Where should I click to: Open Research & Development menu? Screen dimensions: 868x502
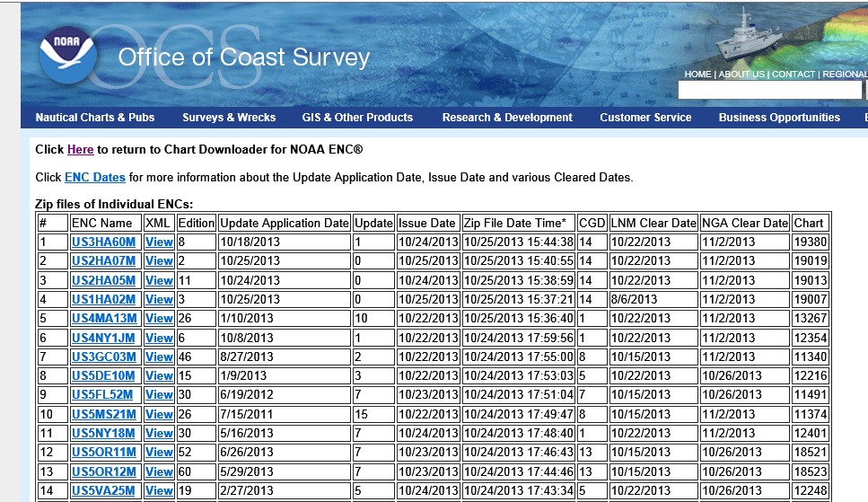tap(507, 118)
